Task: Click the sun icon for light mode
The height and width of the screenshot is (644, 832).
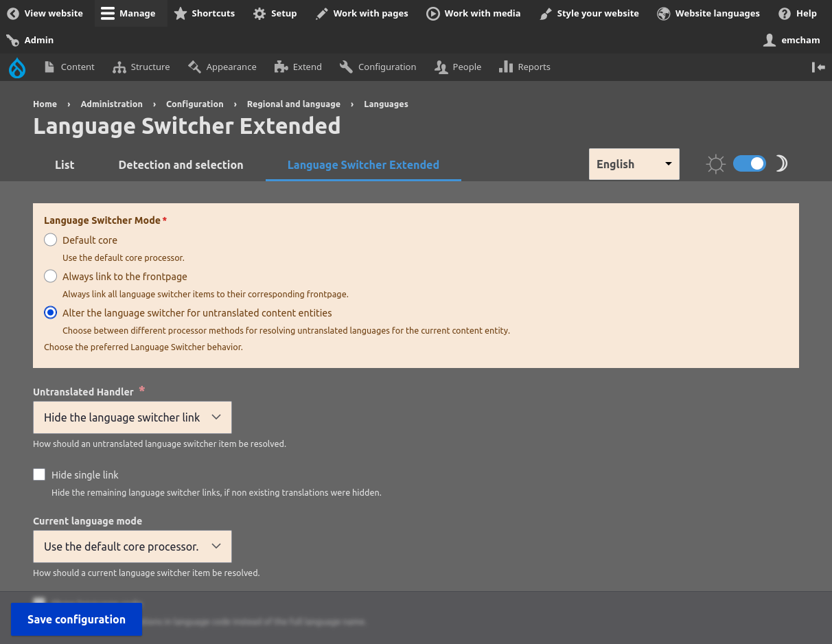Action: click(715, 163)
